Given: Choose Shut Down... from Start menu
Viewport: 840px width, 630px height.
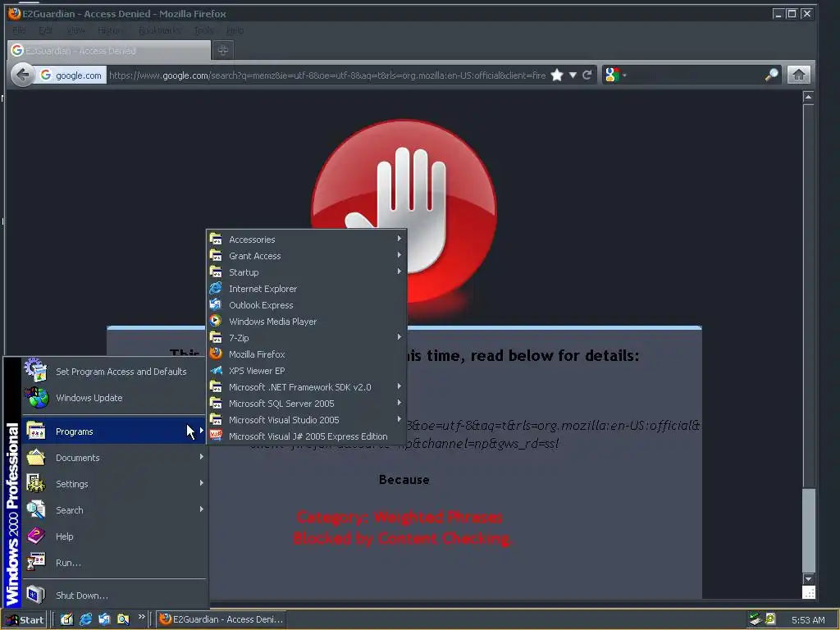Looking at the screenshot, I should point(114,596).
